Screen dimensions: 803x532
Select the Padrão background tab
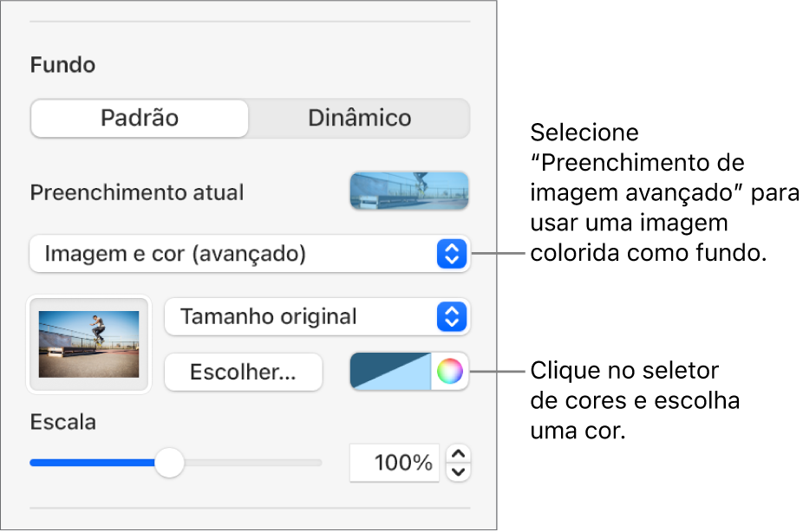point(140,118)
